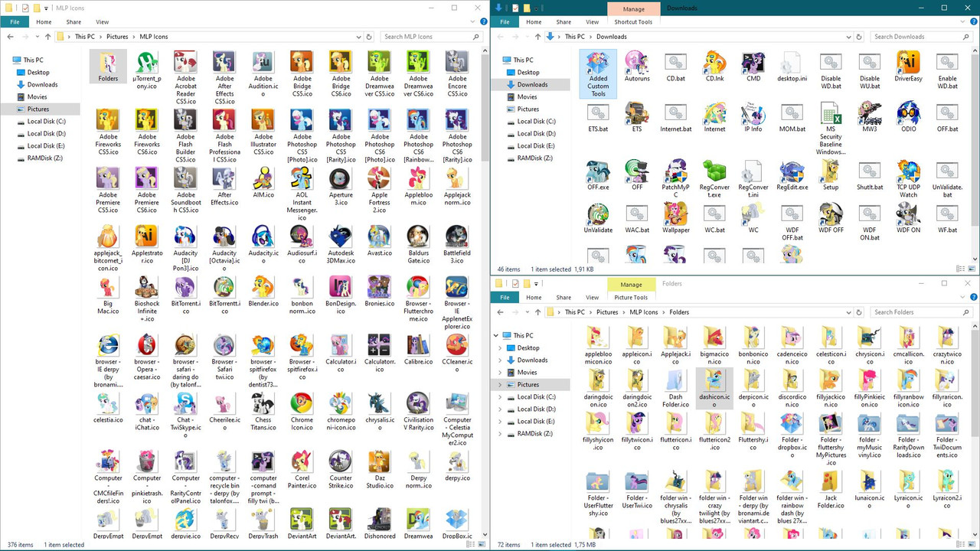Click the Search MLP Icons box
The image size is (980, 551).
[x=433, y=37]
